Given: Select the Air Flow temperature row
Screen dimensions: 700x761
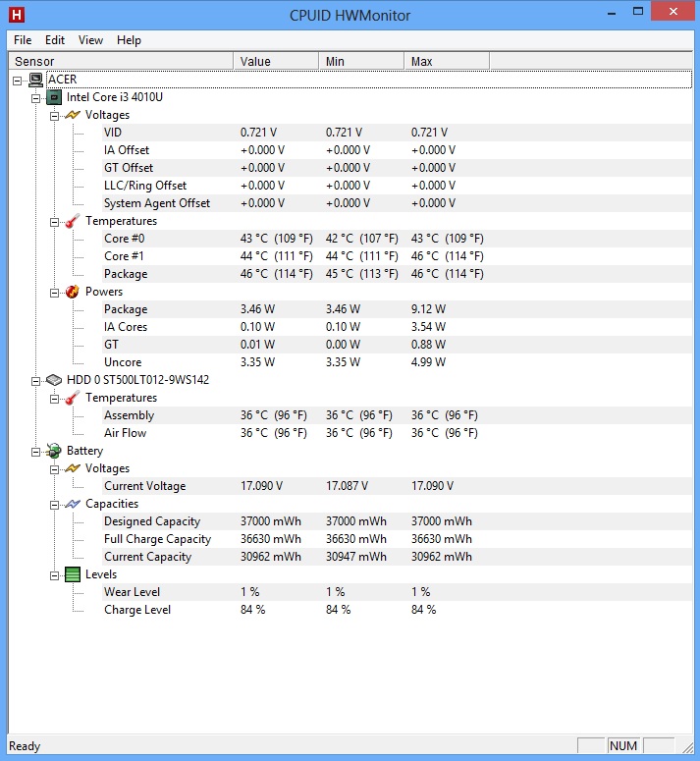Looking at the screenshot, I should click(x=398, y=433).
